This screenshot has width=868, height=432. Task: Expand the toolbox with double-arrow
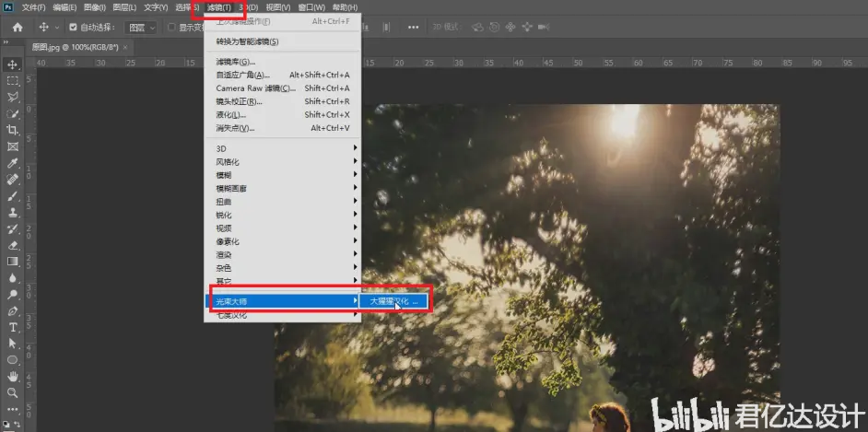pyautogui.click(x=6, y=42)
